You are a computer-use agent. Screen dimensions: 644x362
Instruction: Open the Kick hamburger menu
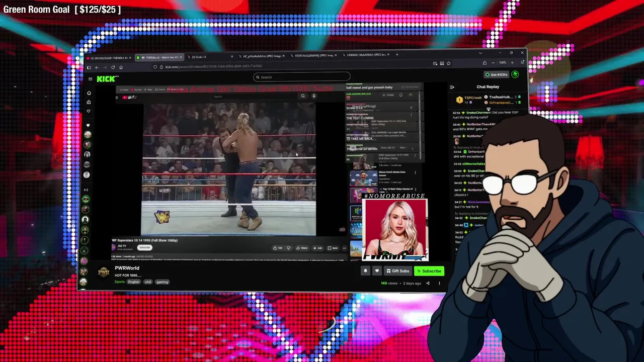click(90, 79)
